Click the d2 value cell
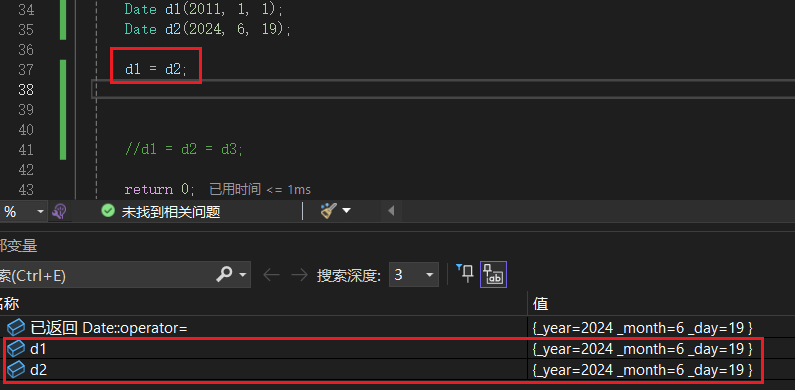 (642, 370)
